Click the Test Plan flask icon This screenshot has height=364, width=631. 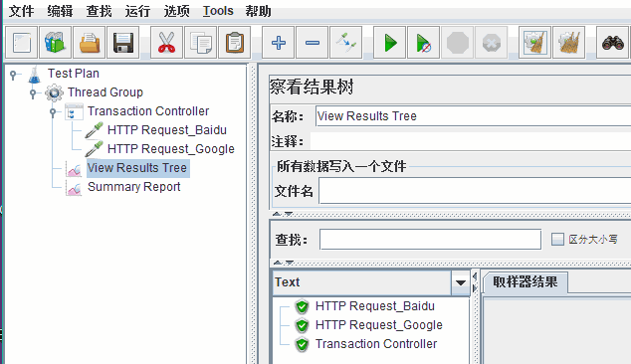pos(34,74)
